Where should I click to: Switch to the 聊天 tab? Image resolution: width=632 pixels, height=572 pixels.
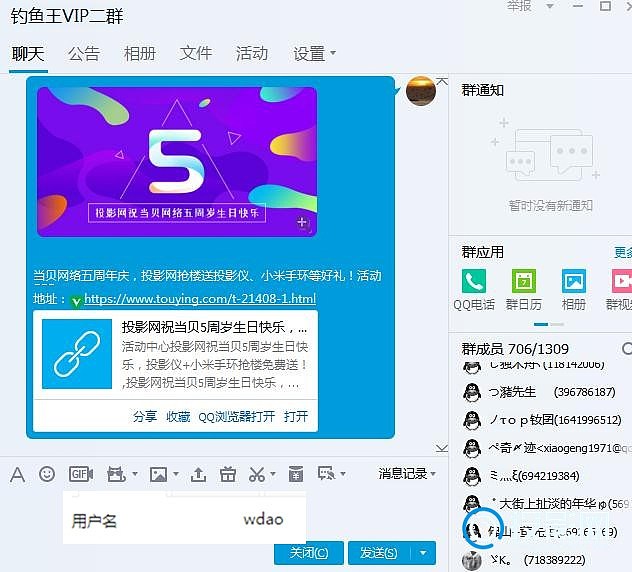tap(28, 54)
